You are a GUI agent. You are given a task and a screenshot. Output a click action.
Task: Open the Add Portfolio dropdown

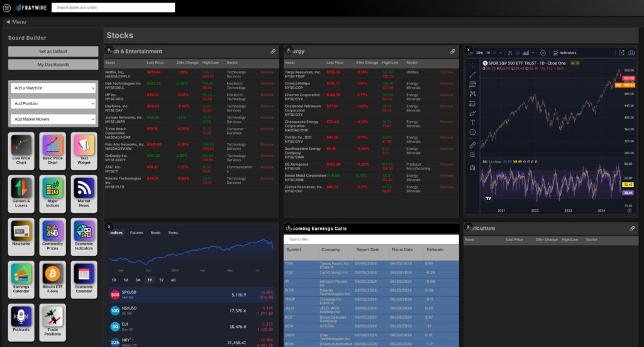[53, 104]
